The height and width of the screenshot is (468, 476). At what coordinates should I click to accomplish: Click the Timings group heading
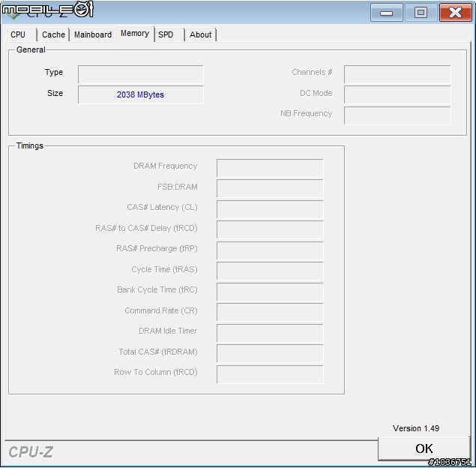coord(30,145)
